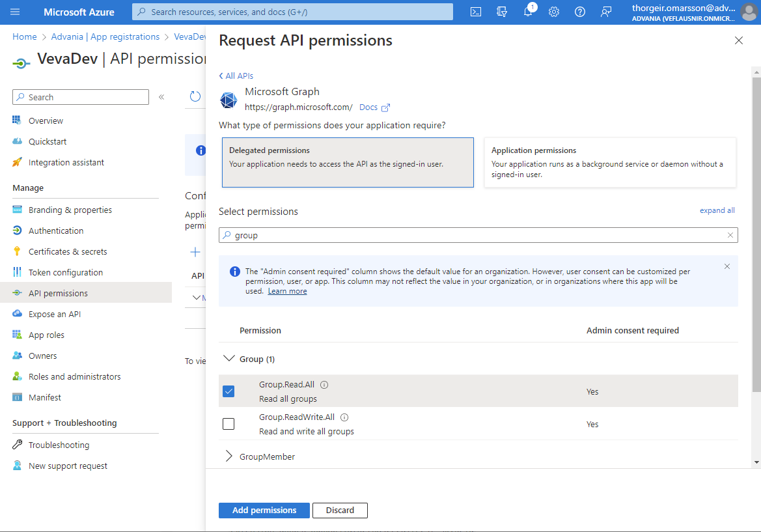
Task: Open the Azure portal hamburger menu
Action: coord(15,12)
